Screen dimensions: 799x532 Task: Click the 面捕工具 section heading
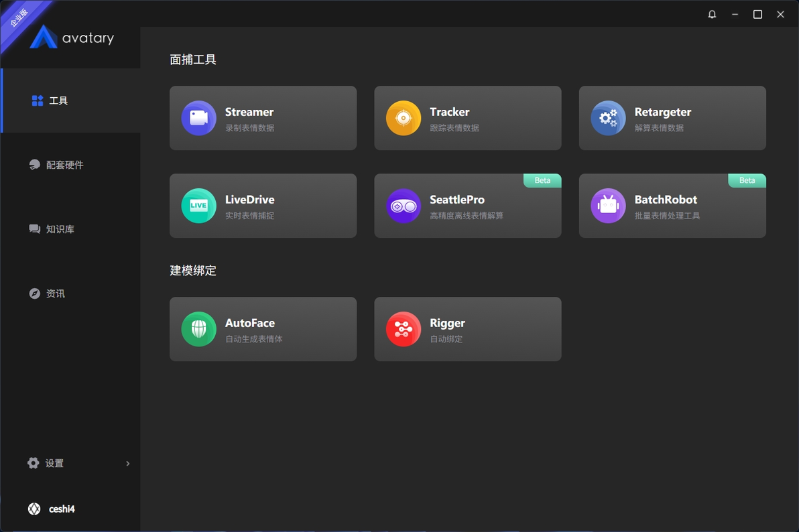[193, 60]
